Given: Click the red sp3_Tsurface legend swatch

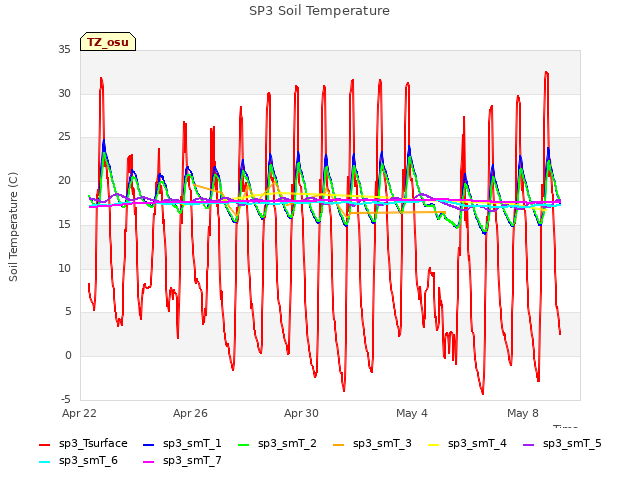Looking at the screenshot, I should point(44,444).
